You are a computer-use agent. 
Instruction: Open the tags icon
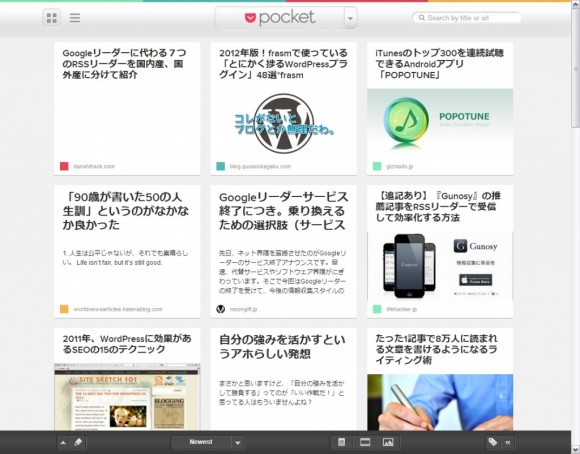click(x=493, y=442)
